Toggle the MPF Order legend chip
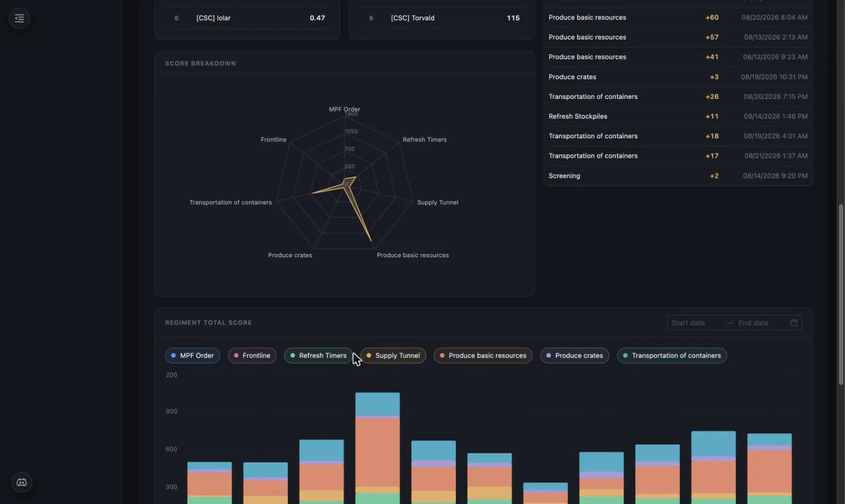 [193, 356]
